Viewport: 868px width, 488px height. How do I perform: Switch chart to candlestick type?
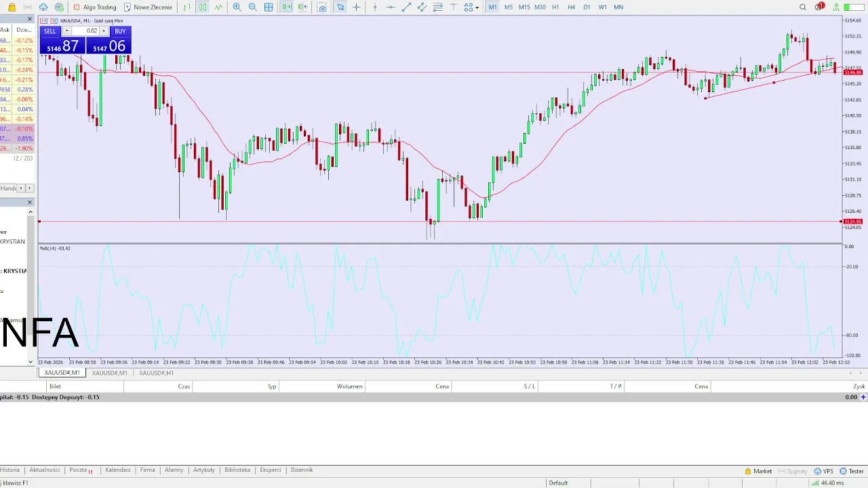coord(202,7)
